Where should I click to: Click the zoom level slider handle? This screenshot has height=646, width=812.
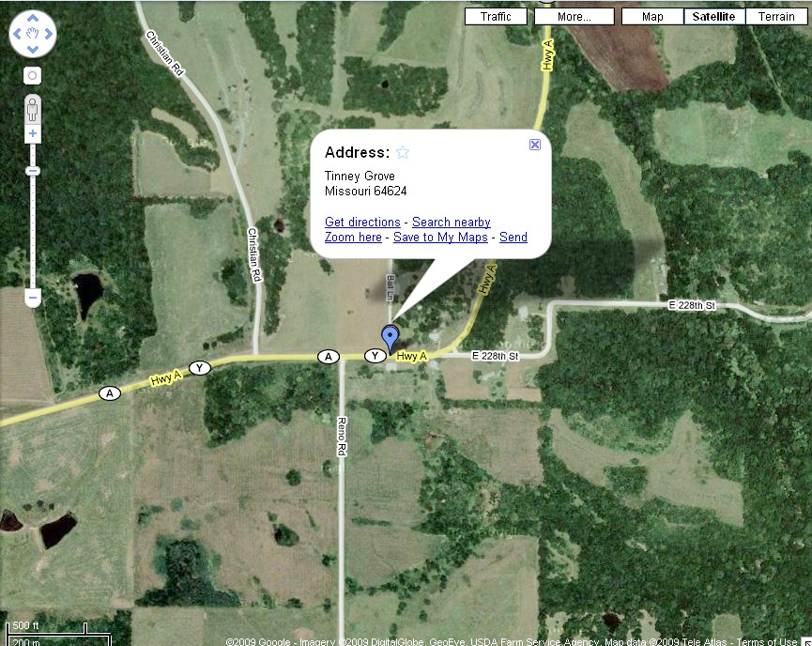click(x=33, y=171)
